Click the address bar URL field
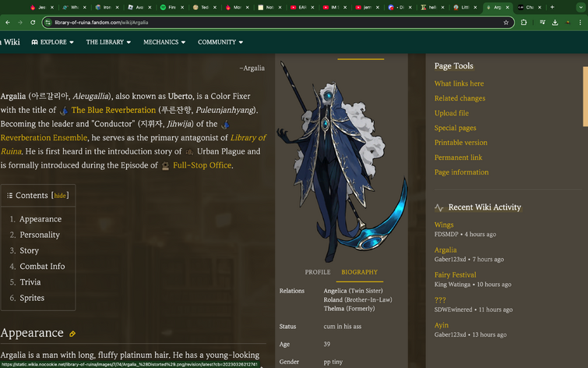The width and height of the screenshot is (588, 368). (x=277, y=23)
